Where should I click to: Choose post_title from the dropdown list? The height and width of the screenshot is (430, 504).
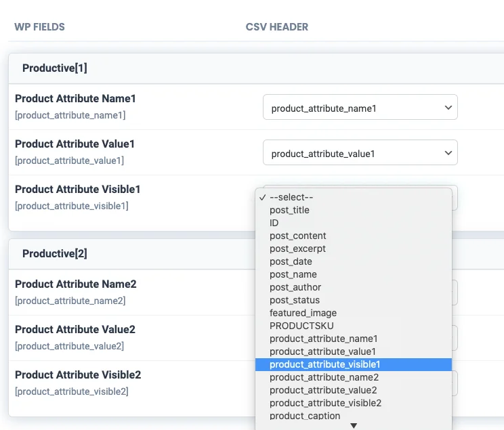289,210
